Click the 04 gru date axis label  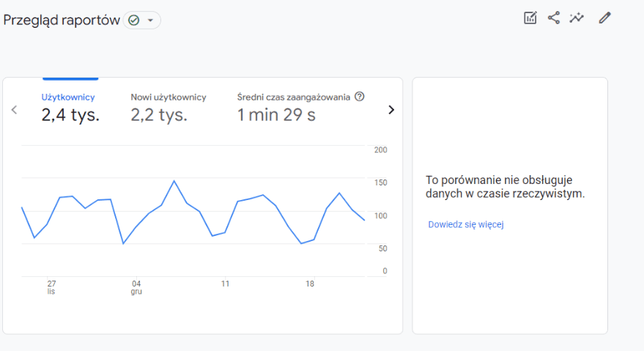click(136, 287)
